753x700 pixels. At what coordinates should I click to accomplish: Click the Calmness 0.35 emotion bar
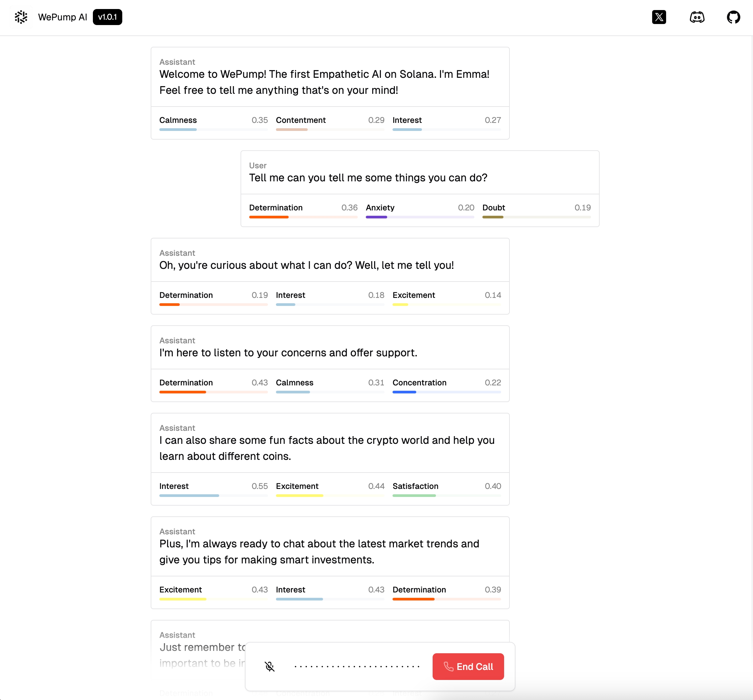pyautogui.click(x=213, y=130)
